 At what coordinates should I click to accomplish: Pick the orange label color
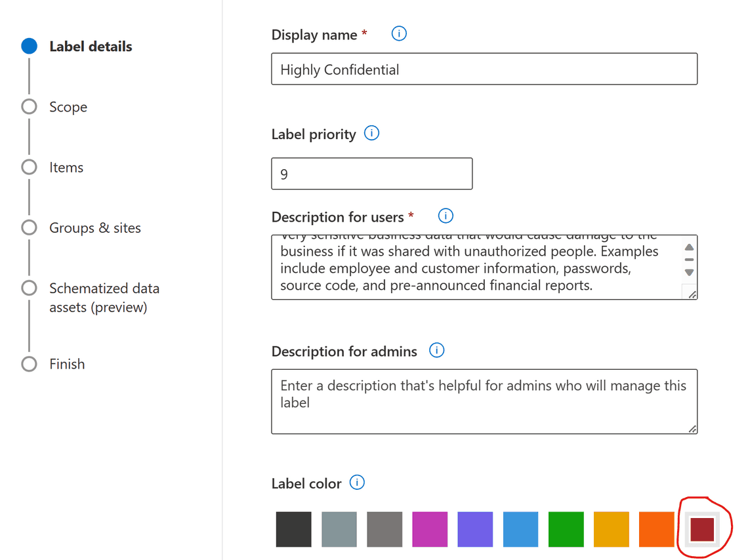click(656, 529)
